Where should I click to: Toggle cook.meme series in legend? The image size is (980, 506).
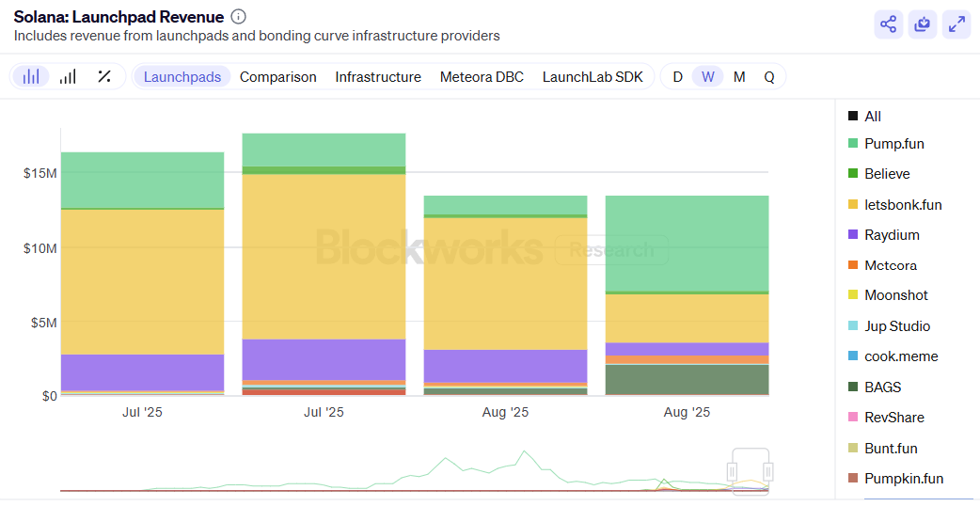[893, 356]
